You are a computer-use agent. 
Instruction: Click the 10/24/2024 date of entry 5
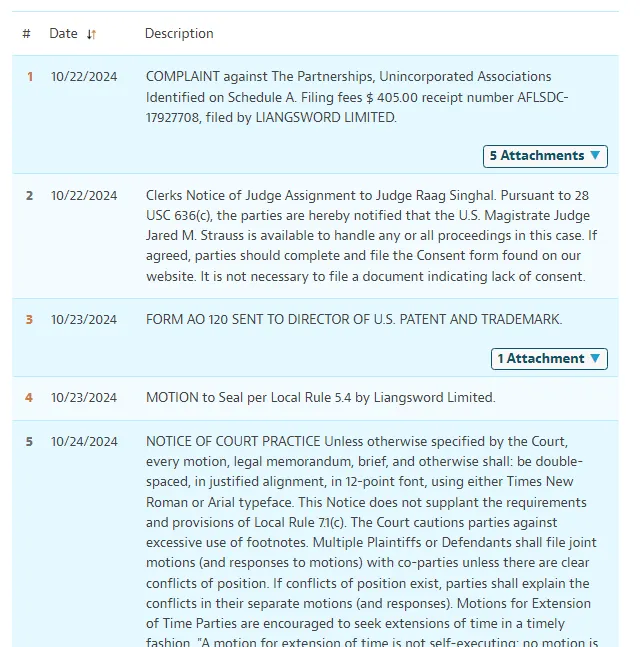pos(84,442)
